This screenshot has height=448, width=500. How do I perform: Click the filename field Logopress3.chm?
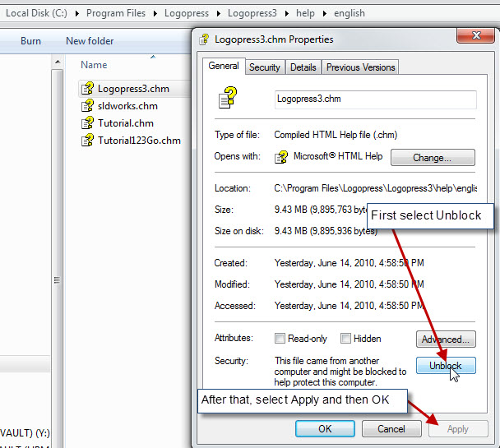tap(376, 99)
